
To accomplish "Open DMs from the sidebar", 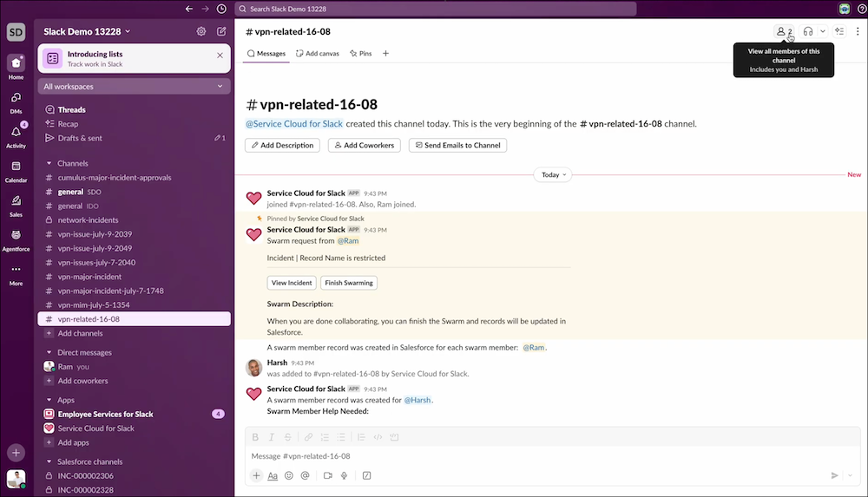I will coord(16,101).
